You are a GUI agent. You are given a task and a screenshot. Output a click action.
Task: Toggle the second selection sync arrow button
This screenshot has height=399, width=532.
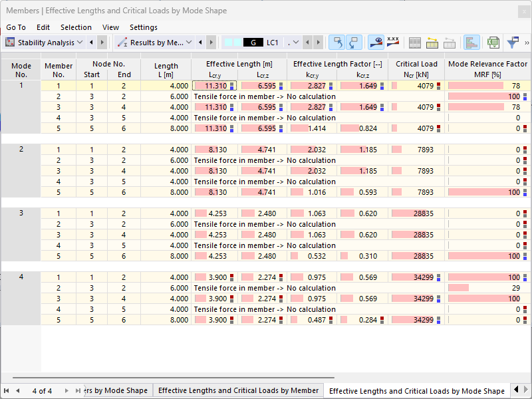[x=354, y=43]
